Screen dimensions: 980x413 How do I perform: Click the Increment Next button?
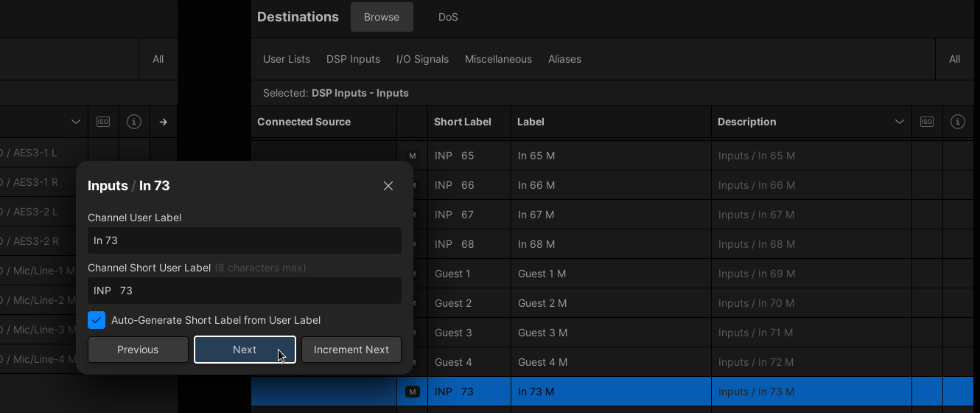[351, 350]
